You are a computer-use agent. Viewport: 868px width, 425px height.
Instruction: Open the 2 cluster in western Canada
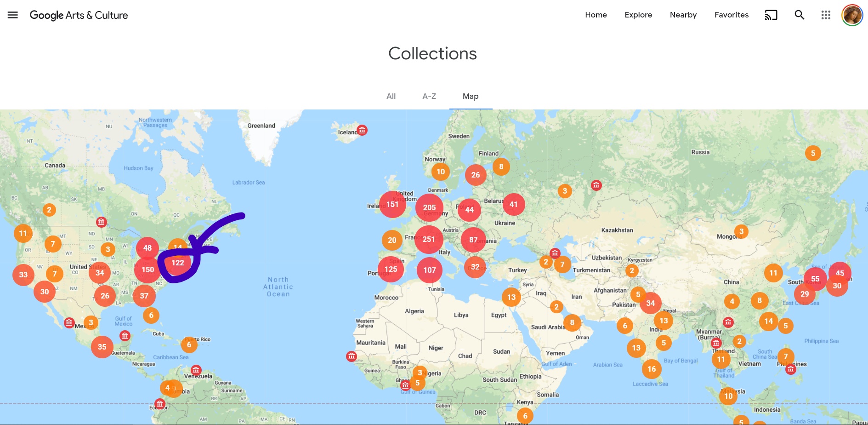[49, 210]
